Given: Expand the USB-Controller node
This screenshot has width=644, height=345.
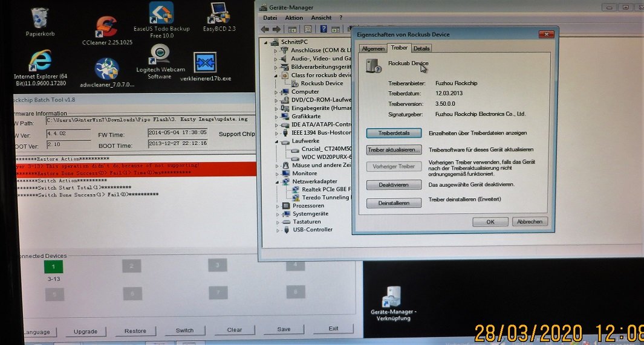Looking at the screenshot, I should [x=278, y=230].
